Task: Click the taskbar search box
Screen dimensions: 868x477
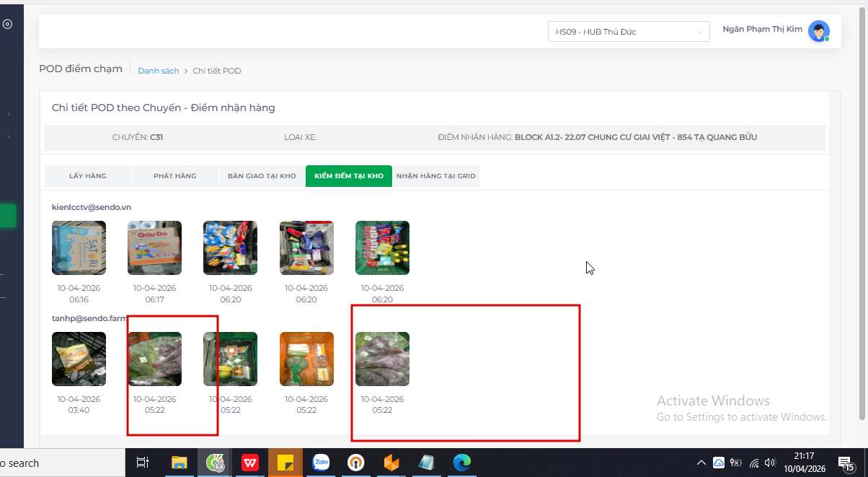Action: click(x=61, y=463)
